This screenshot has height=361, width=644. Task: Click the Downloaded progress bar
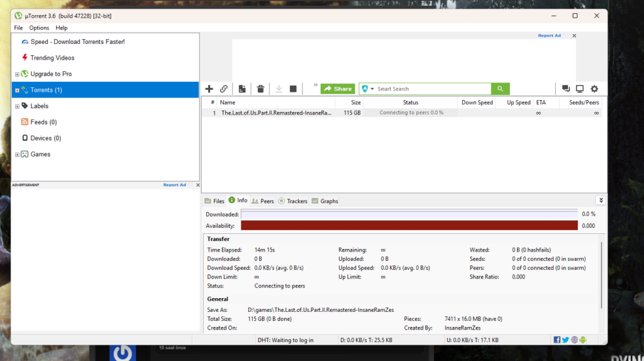point(409,214)
